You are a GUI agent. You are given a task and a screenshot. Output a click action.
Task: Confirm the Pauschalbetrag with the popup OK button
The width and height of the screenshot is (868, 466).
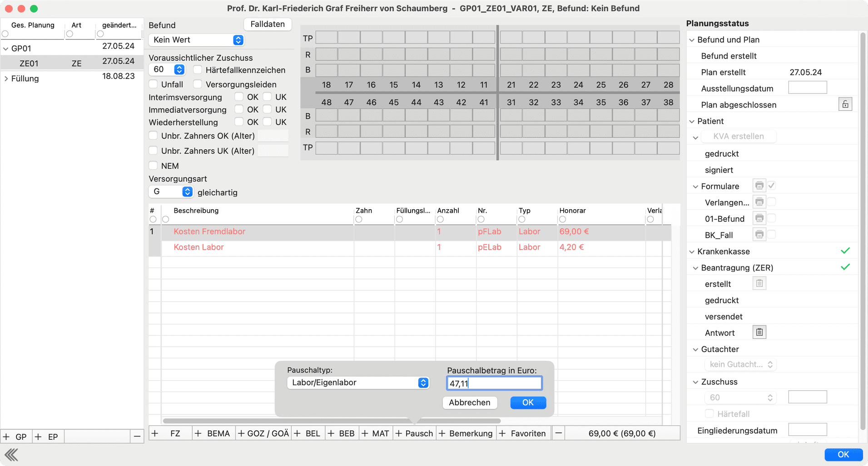(528, 402)
